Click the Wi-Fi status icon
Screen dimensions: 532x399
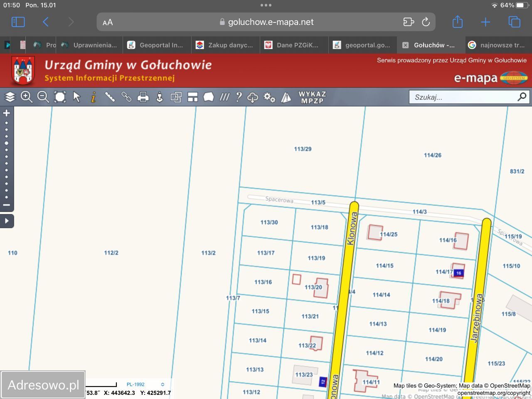coord(494,5)
